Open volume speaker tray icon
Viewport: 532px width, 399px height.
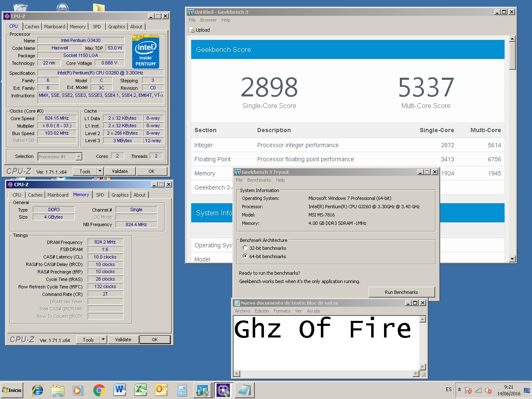488,390
